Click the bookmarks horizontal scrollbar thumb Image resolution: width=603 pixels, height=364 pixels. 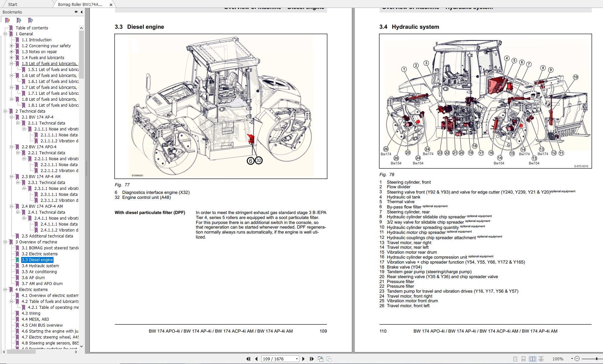click(x=21, y=352)
